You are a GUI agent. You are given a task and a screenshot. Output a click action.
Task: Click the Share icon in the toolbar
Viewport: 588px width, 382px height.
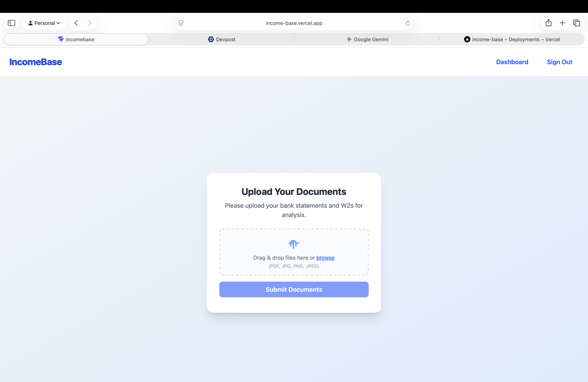click(549, 23)
